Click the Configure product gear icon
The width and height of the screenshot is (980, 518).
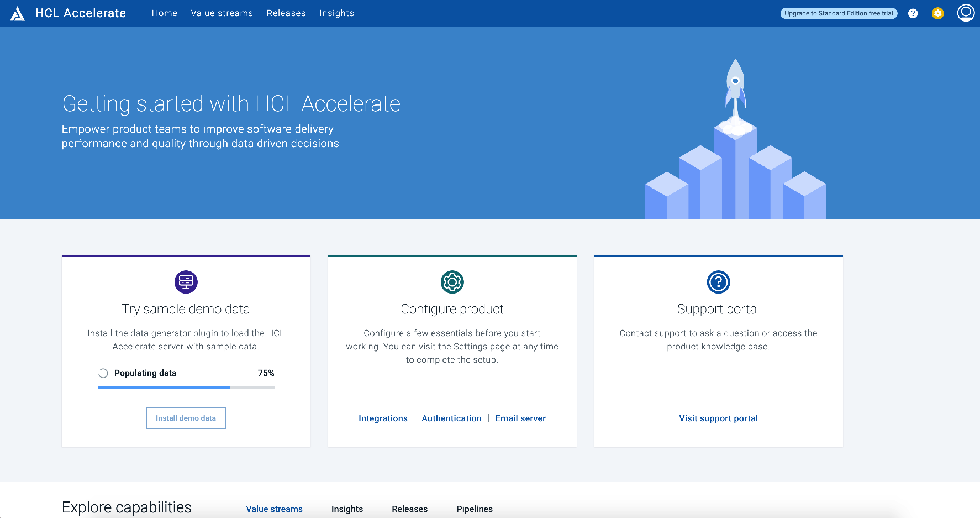(452, 282)
